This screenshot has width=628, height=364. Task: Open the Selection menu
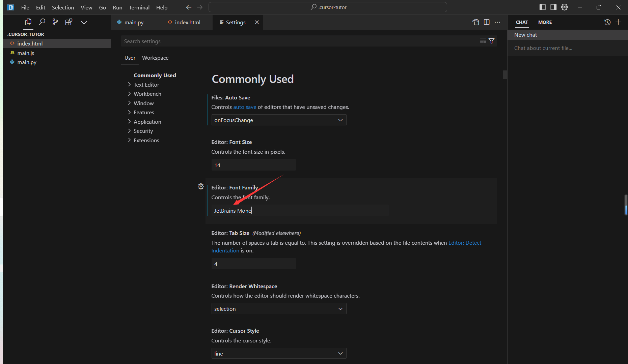click(63, 7)
